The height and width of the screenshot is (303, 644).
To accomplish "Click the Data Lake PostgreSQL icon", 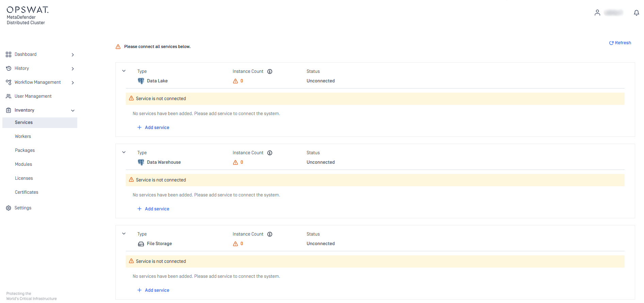I will coord(141,81).
